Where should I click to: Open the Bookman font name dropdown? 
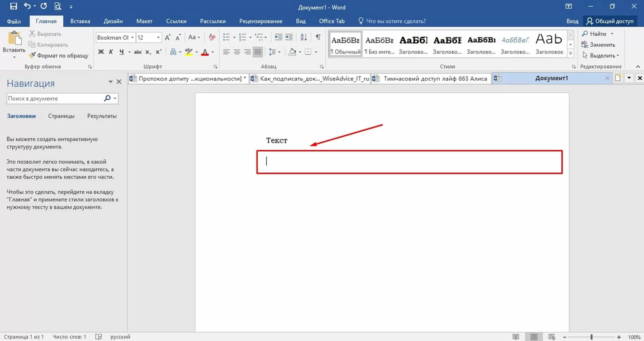tap(132, 37)
